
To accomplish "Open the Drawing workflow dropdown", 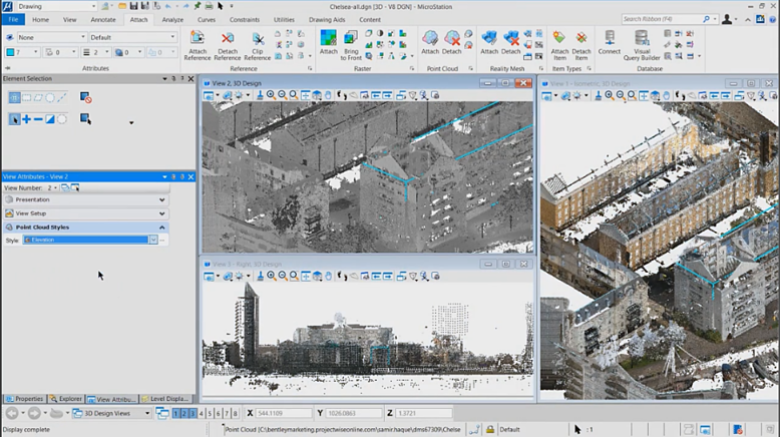I will click(x=56, y=6).
